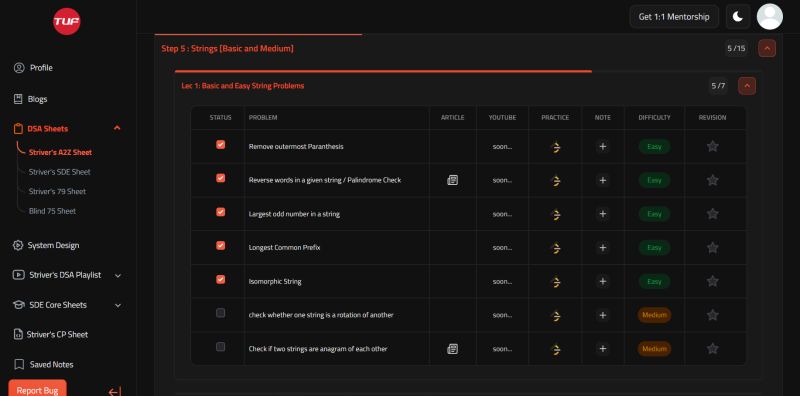Open article icon for Reverse words problem
This screenshot has height=396, width=800.
[452, 180]
